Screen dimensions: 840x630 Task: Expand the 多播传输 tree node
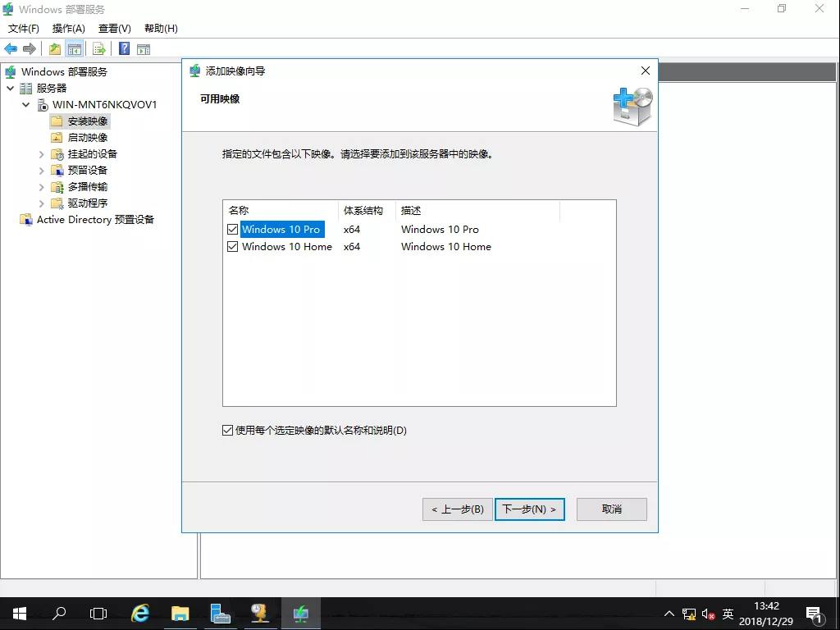click(x=42, y=187)
